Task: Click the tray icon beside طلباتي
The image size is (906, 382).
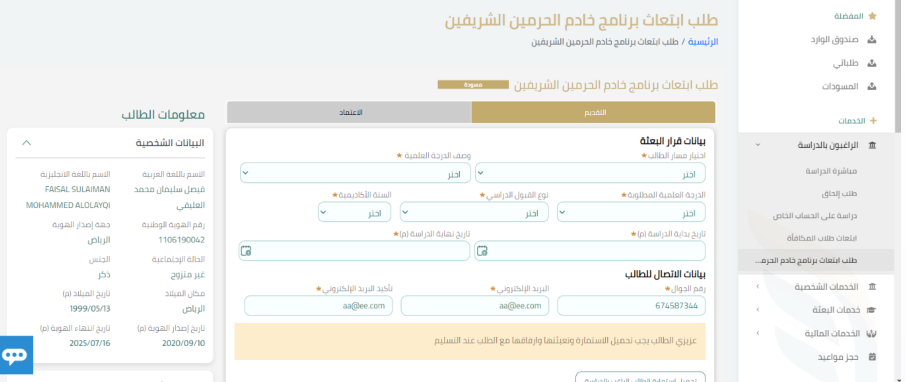Action: [872, 63]
